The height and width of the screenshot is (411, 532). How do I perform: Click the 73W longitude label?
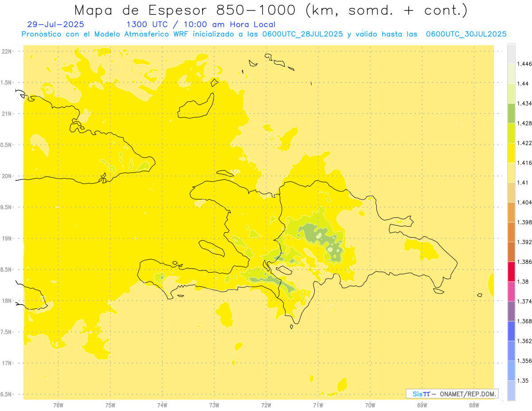coord(214,405)
